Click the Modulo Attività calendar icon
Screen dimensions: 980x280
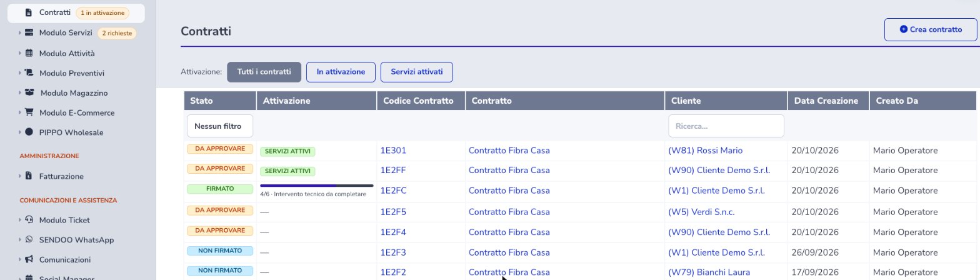[29, 53]
